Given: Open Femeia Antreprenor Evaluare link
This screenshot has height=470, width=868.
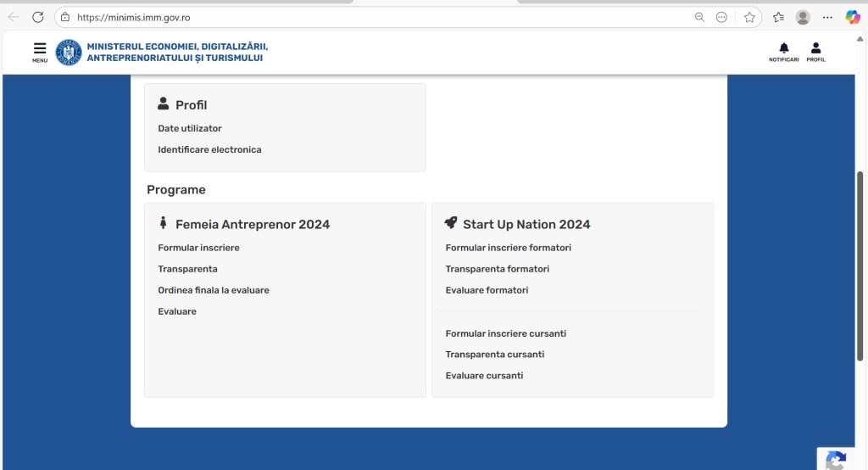Looking at the screenshot, I should pyautogui.click(x=176, y=311).
